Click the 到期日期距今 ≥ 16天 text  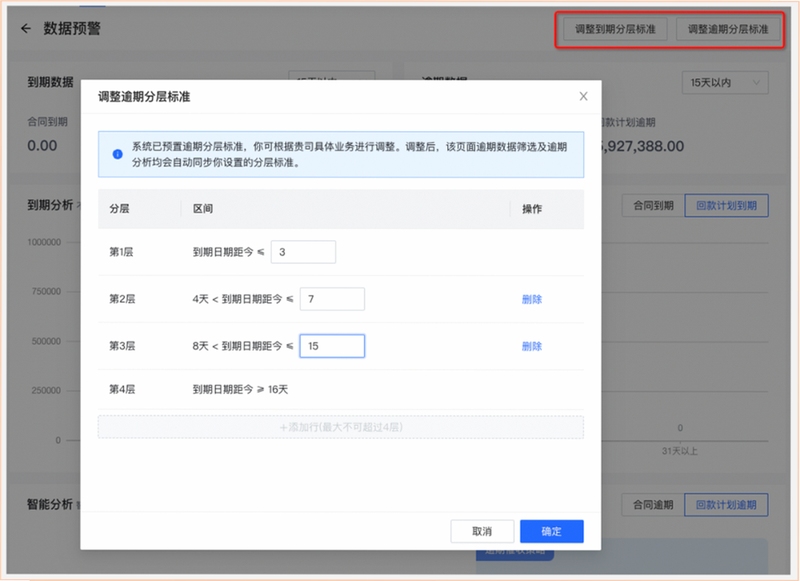tap(240, 390)
